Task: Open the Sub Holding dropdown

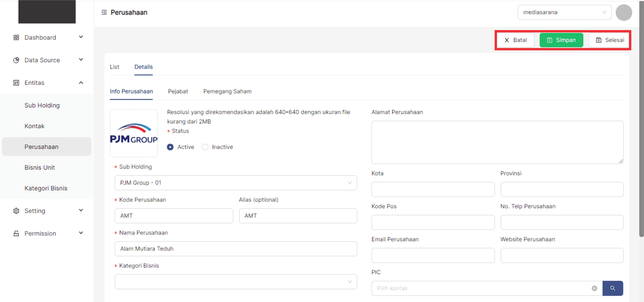Action: pos(236,183)
